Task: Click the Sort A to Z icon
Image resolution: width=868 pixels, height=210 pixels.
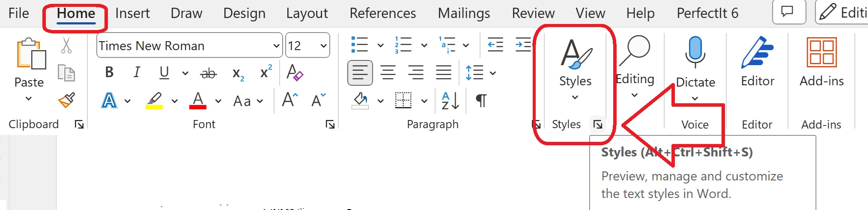Action: pyautogui.click(x=450, y=101)
